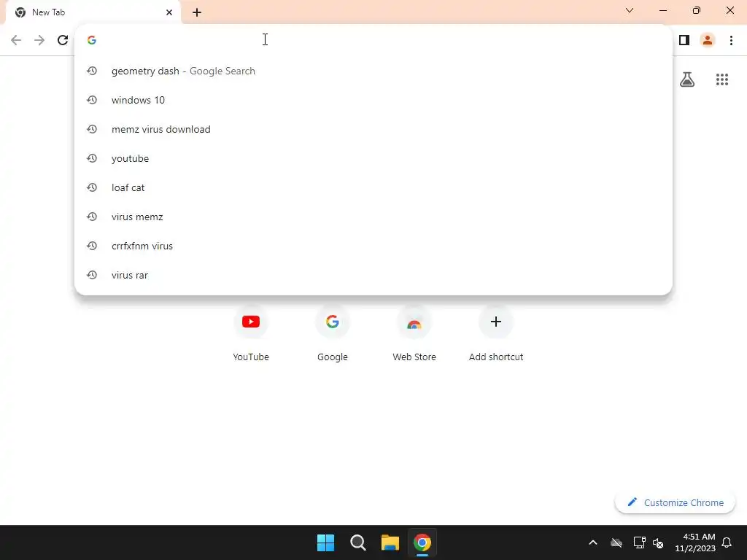Image resolution: width=747 pixels, height=560 pixels.
Task: Open File Explorer from taskbar
Action: tap(390, 542)
